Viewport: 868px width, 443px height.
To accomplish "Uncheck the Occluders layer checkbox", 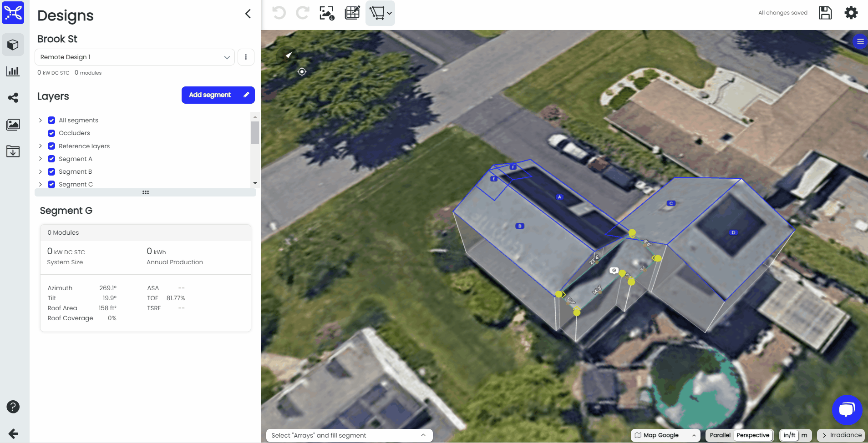I will 51,133.
